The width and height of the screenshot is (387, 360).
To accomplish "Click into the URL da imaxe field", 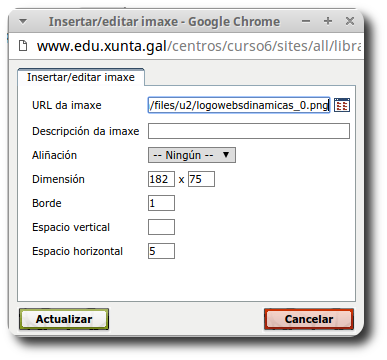I will point(239,105).
